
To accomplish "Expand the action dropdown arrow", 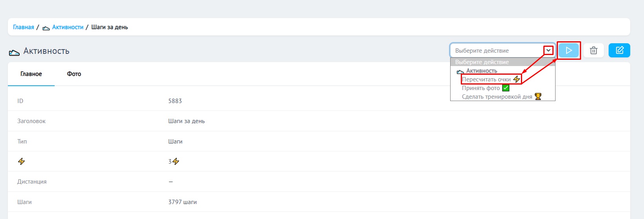I will pyautogui.click(x=548, y=50).
